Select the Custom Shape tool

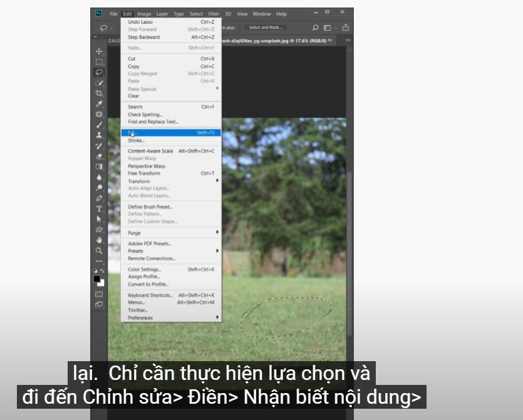[x=99, y=230]
